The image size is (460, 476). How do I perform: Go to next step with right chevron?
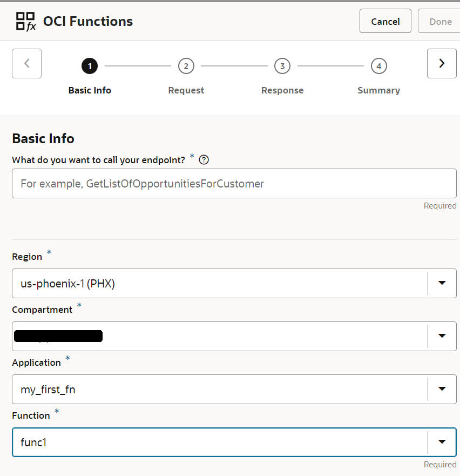(x=442, y=63)
